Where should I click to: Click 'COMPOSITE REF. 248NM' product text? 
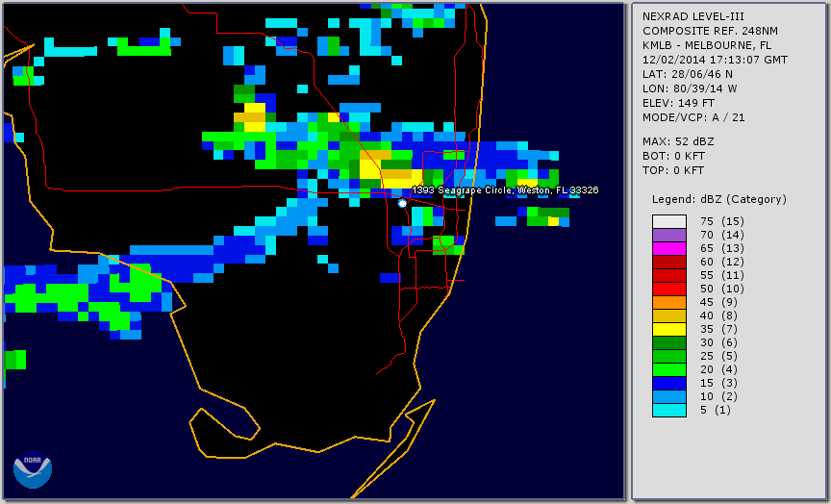[710, 32]
